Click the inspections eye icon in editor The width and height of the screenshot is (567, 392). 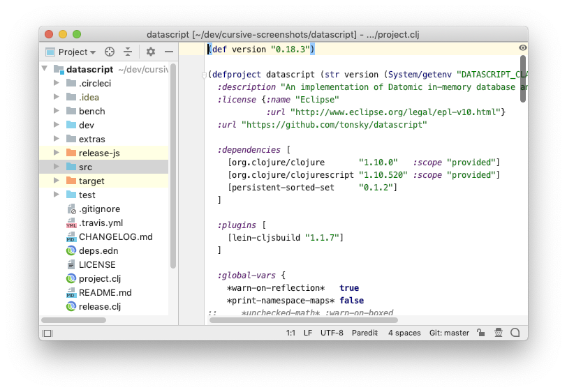click(522, 47)
